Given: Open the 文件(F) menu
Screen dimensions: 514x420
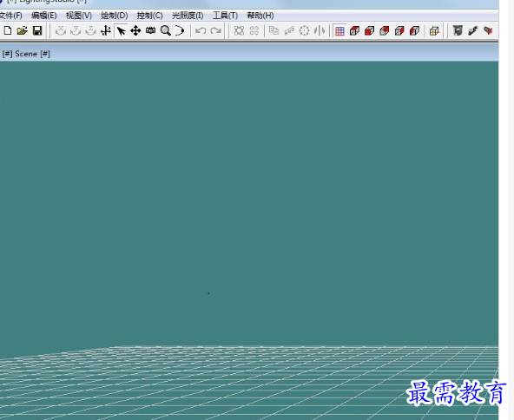Looking at the screenshot, I should point(10,16).
